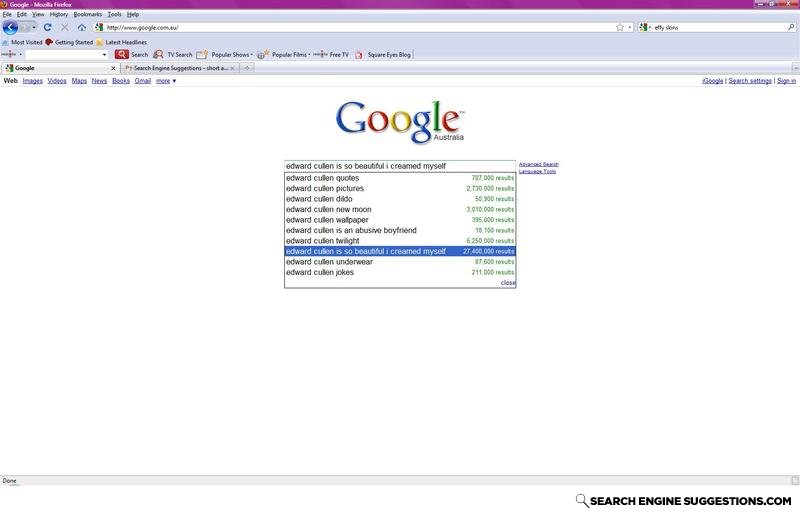
Task: Open Google Videos link
Action: (57, 81)
